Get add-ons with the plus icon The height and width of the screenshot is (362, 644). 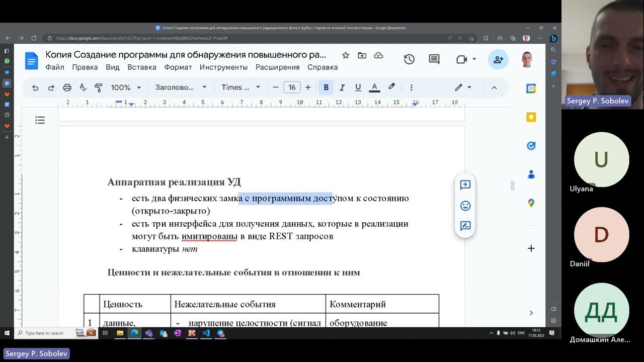coord(531,248)
